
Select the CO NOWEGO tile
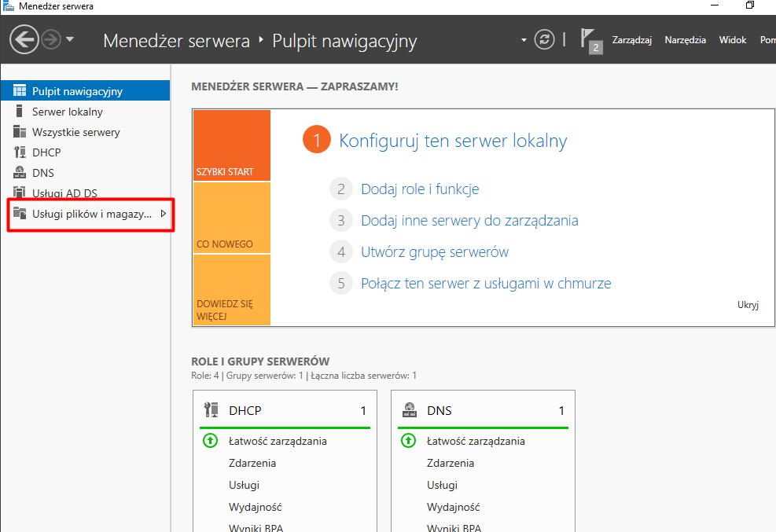(231, 218)
